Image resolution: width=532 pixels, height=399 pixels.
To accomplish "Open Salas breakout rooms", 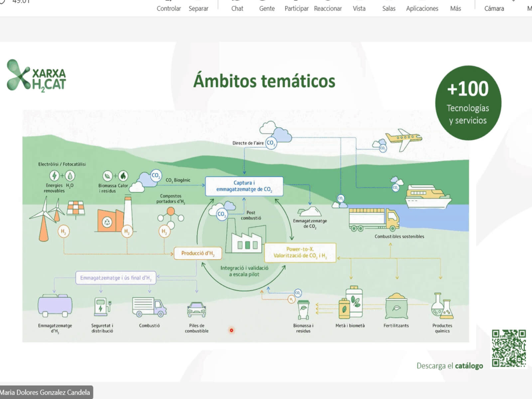I will point(388,8).
